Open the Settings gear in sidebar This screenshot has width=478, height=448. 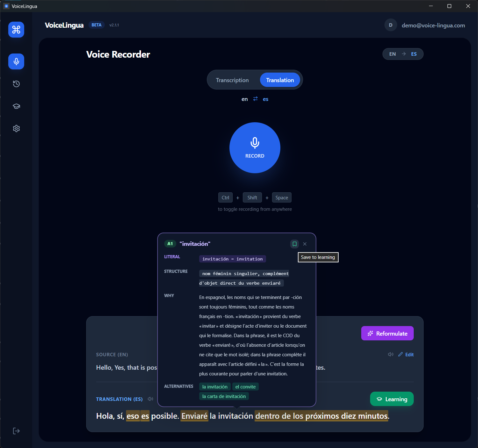click(16, 128)
